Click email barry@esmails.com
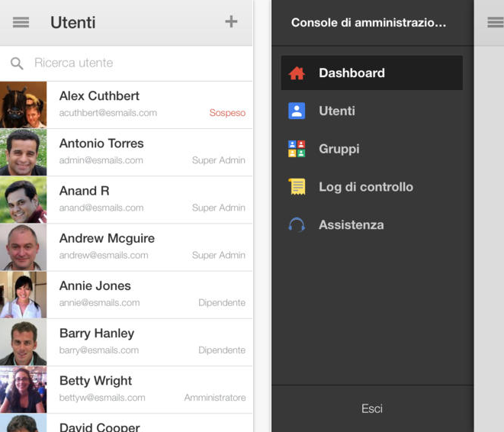The image size is (504, 432). pyautogui.click(x=99, y=350)
